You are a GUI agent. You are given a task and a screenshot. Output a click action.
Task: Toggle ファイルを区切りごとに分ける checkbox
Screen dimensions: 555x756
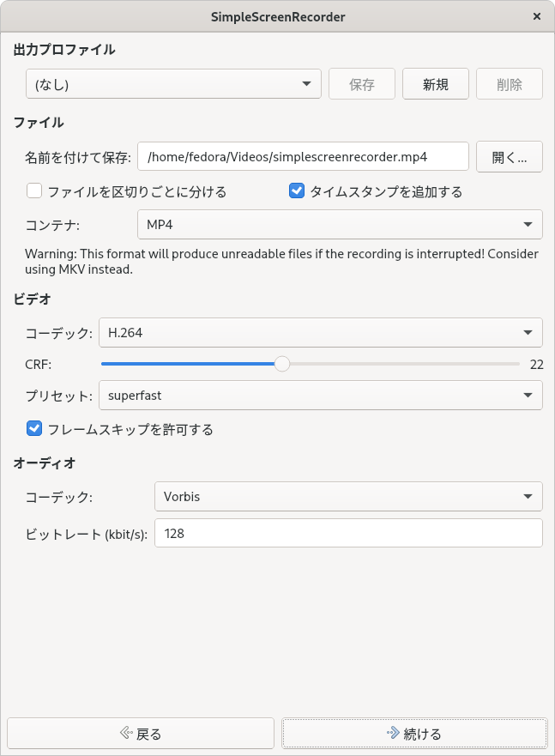click(34, 191)
